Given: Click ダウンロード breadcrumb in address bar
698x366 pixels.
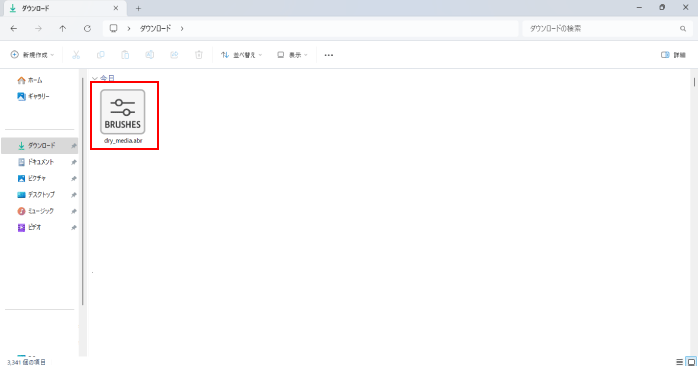Looking at the screenshot, I should [155, 28].
